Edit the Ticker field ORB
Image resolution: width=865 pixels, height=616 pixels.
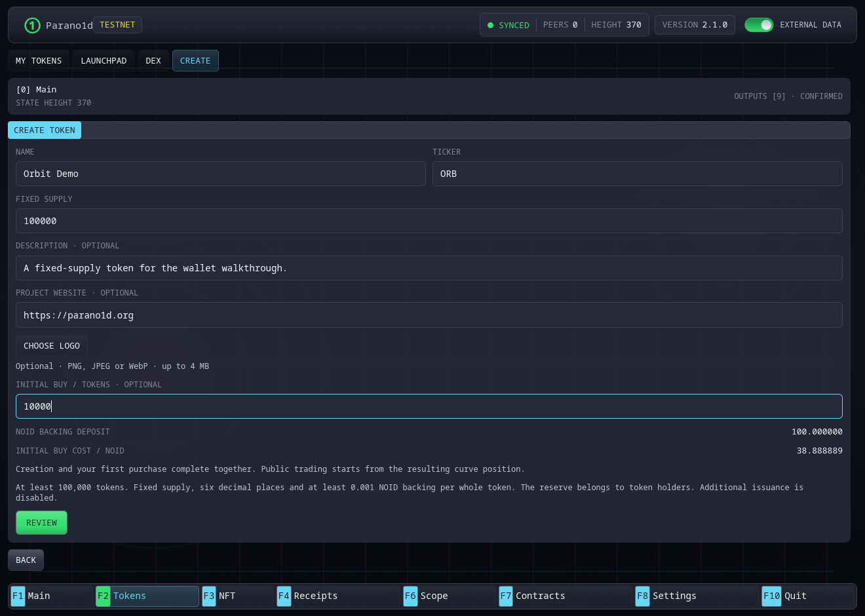(638, 174)
